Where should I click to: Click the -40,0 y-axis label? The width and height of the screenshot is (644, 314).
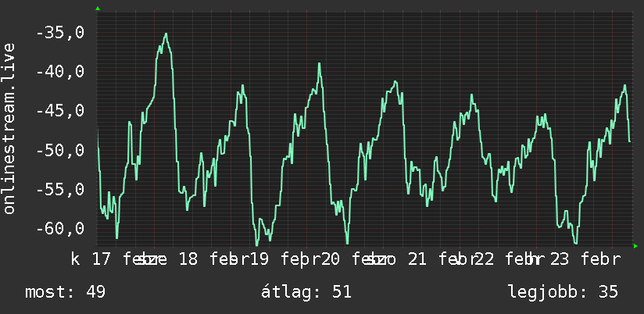coord(60,72)
